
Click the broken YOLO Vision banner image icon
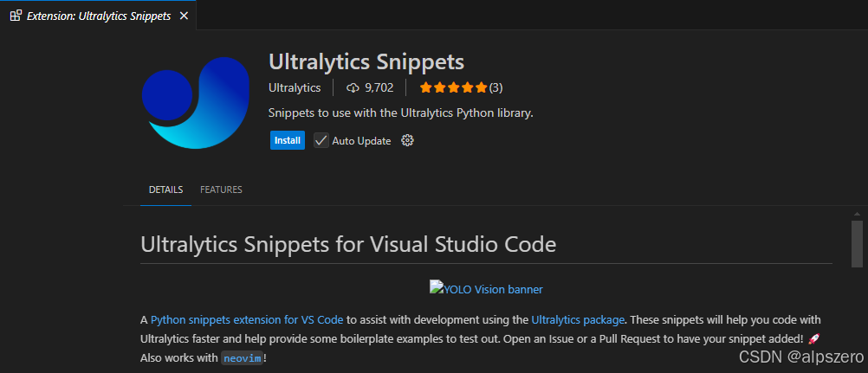(x=435, y=286)
